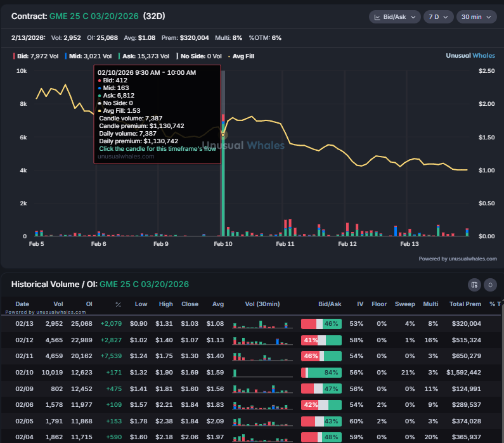Sort table by Close column
Image resolution: width=504 pixels, height=443 pixels.
tap(190, 304)
